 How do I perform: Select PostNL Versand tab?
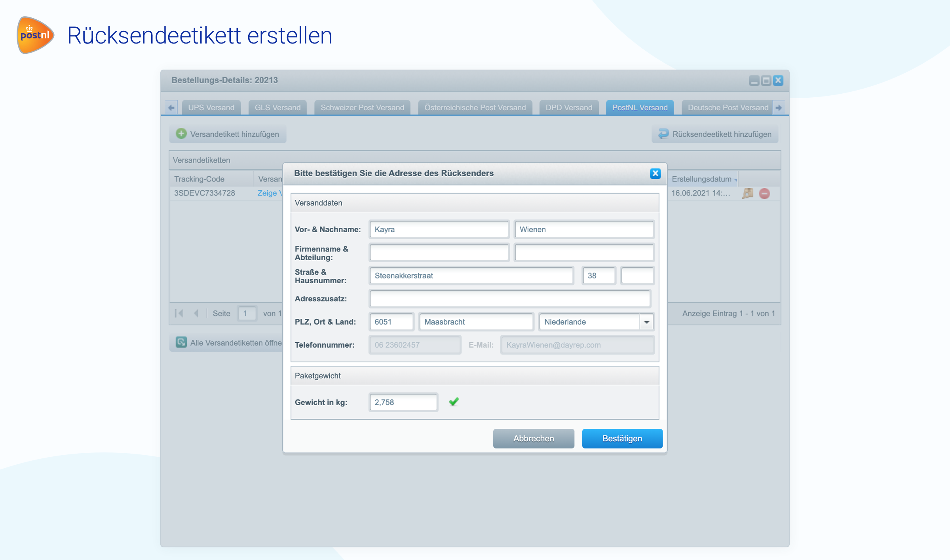640,108
